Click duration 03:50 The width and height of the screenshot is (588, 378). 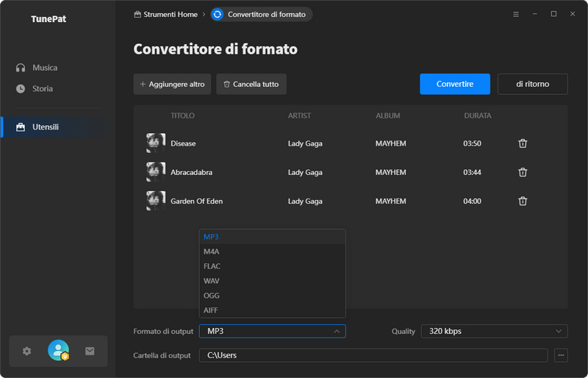472,143
